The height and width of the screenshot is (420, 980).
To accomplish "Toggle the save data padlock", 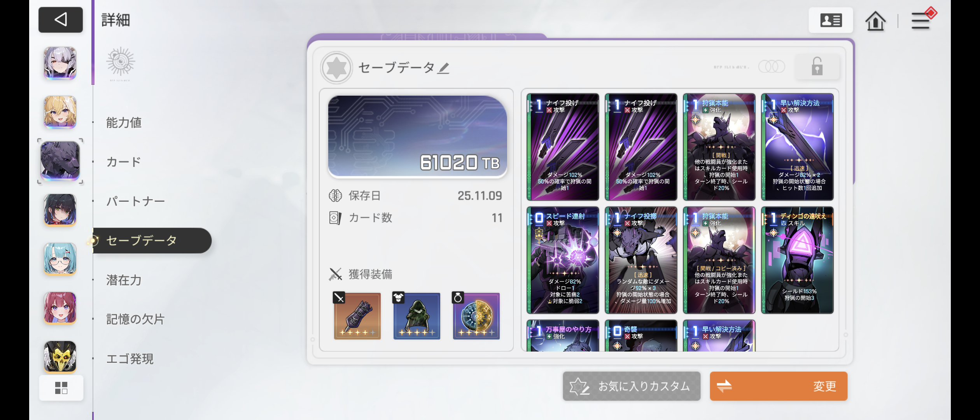I will pyautogui.click(x=817, y=66).
